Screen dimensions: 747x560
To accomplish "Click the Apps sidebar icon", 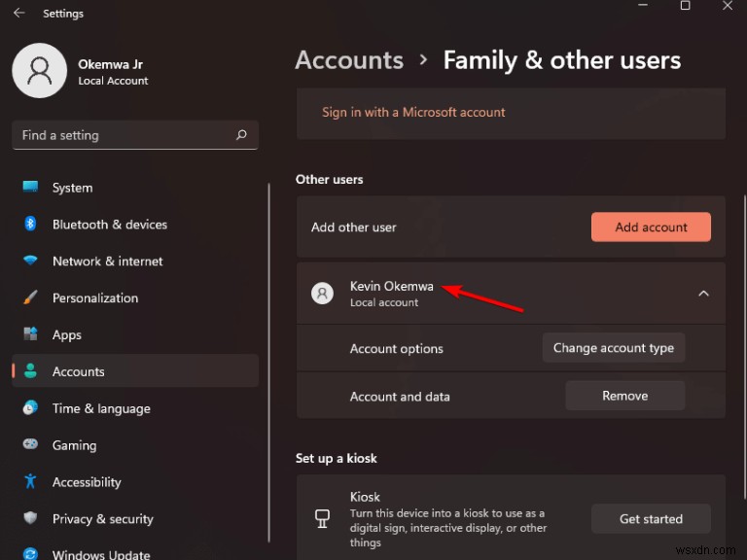I will point(30,335).
